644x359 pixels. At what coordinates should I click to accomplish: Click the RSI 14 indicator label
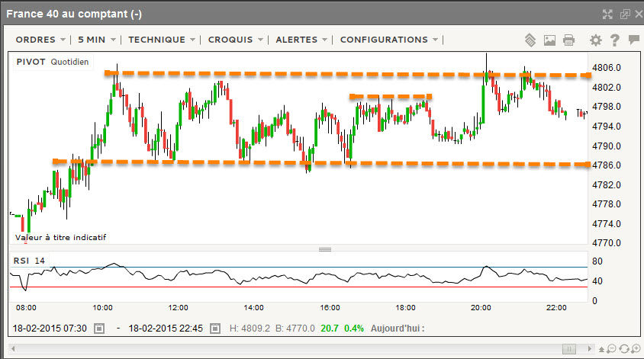tap(29, 261)
